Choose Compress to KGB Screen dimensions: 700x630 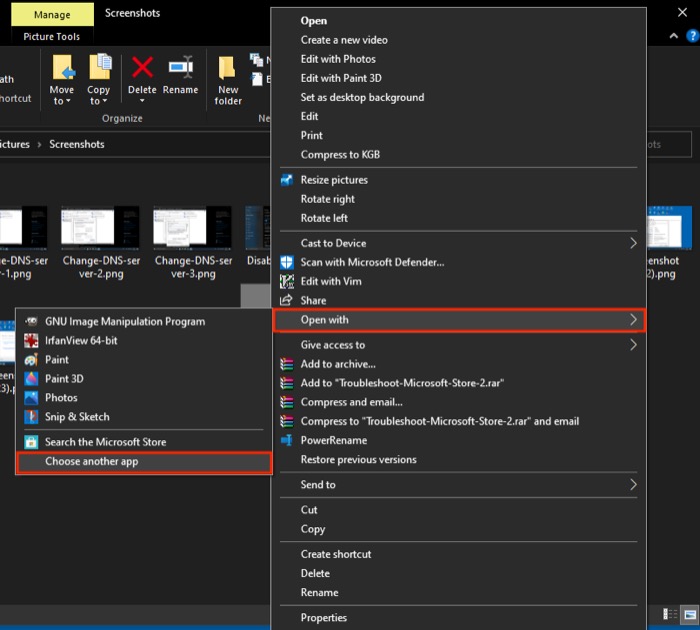[458, 155]
